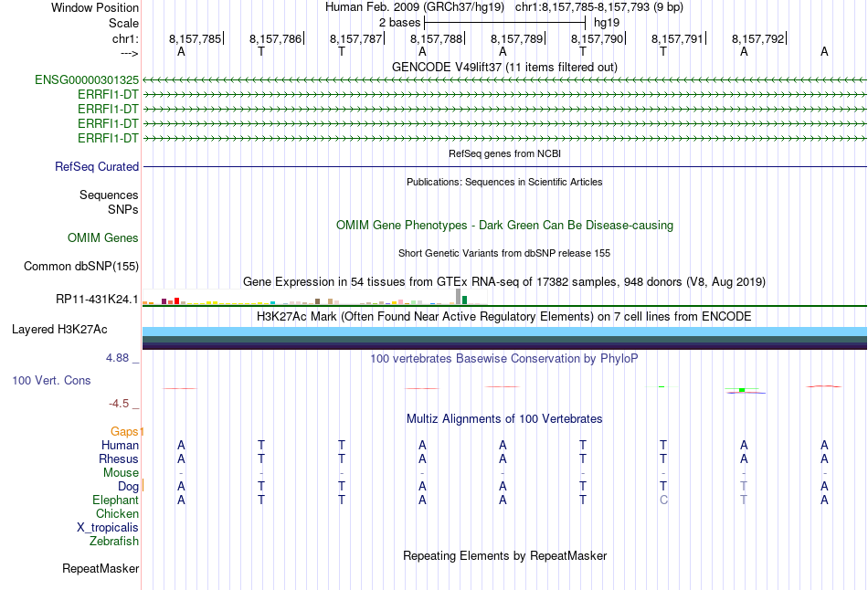Click Multiz Alignments of 100 Vertebrates title

click(504, 419)
